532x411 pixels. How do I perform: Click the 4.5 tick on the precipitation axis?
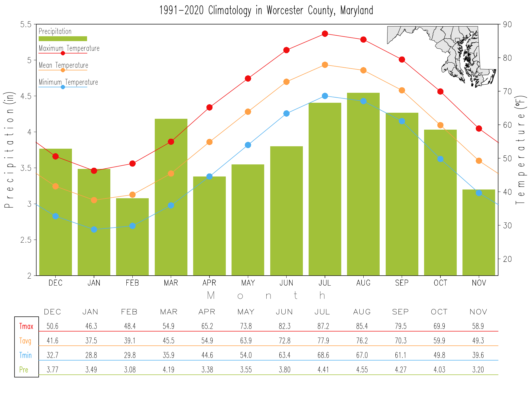(x=26, y=96)
